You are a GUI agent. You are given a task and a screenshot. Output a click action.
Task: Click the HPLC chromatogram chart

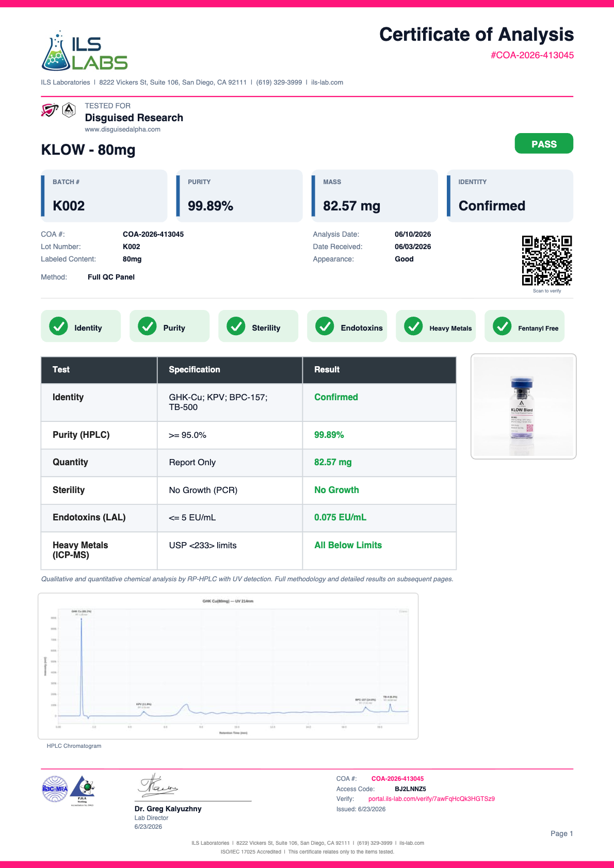click(x=228, y=666)
